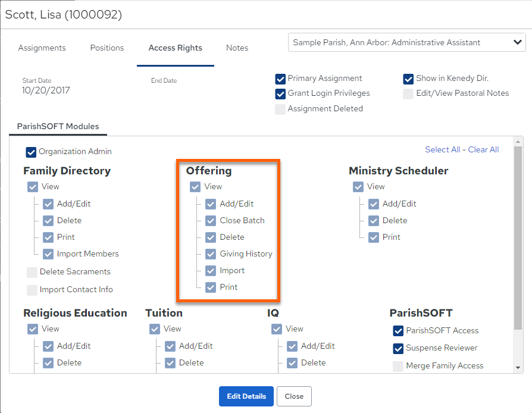Toggle Offering Close Batch permission
This screenshot has height=413, width=532.
click(211, 221)
